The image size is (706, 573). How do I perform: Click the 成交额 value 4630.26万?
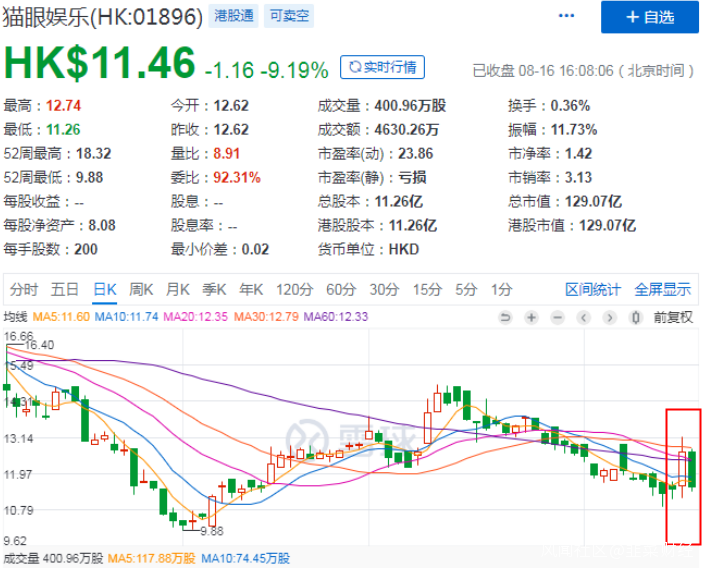(407, 130)
